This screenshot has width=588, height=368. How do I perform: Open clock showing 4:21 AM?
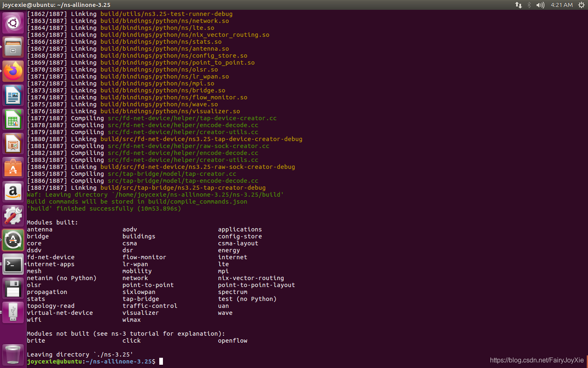pos(561,5)
